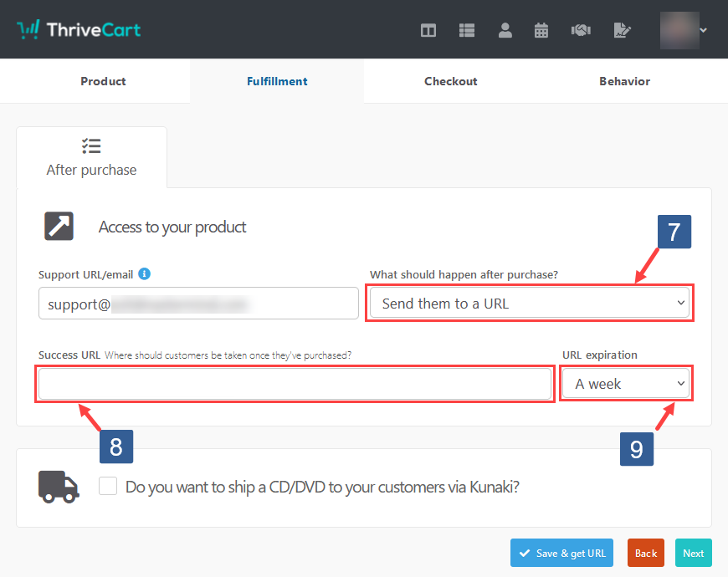Click the truck icon in the shipping section
Screen dimensions: 728x577
tap(57, 488)
